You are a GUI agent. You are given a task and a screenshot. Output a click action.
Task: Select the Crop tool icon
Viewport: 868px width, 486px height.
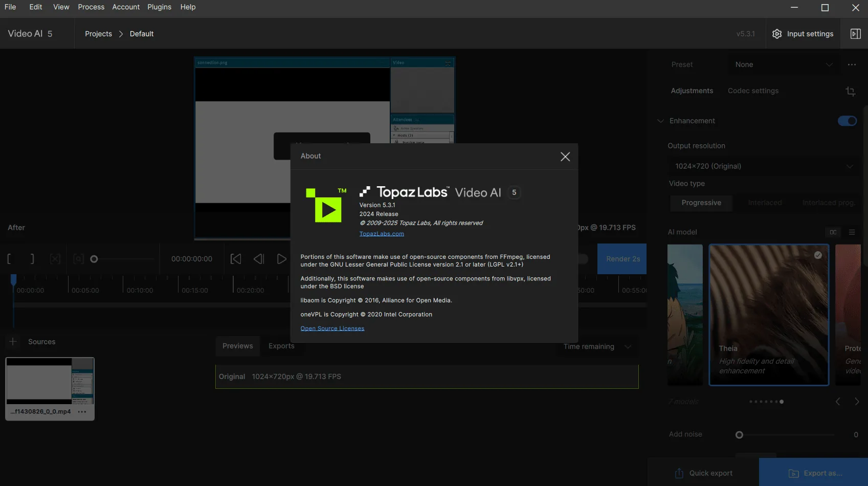coord(851,91)
